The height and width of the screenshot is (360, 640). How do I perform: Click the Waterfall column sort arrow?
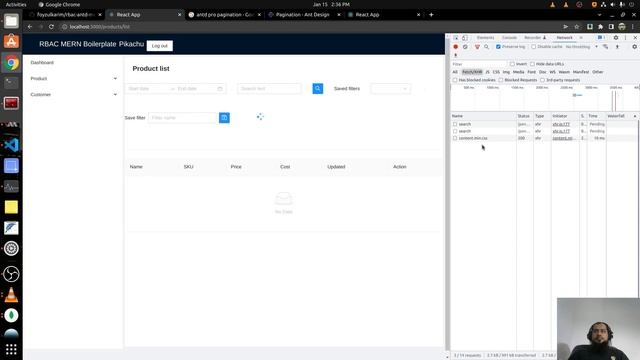pos(635,116)
